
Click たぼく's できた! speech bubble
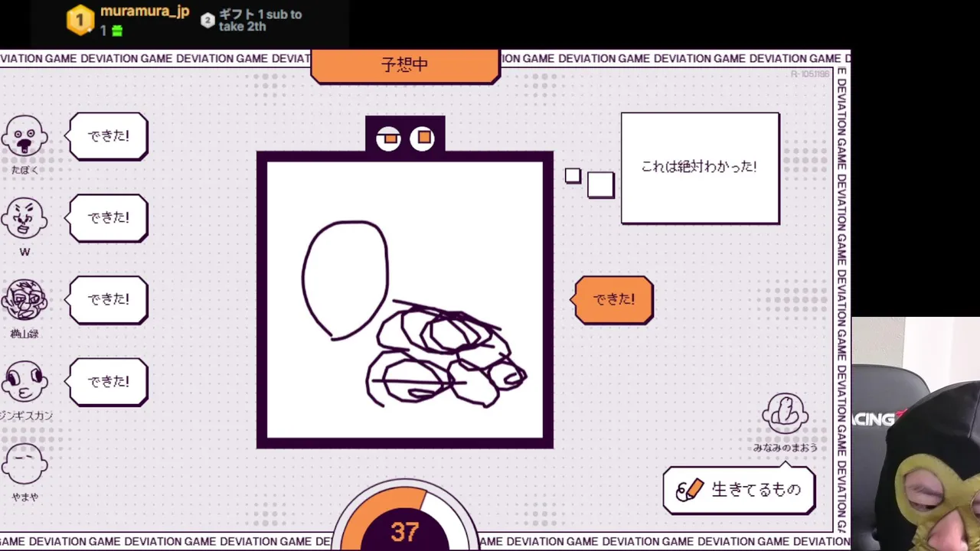pos(108,136)
